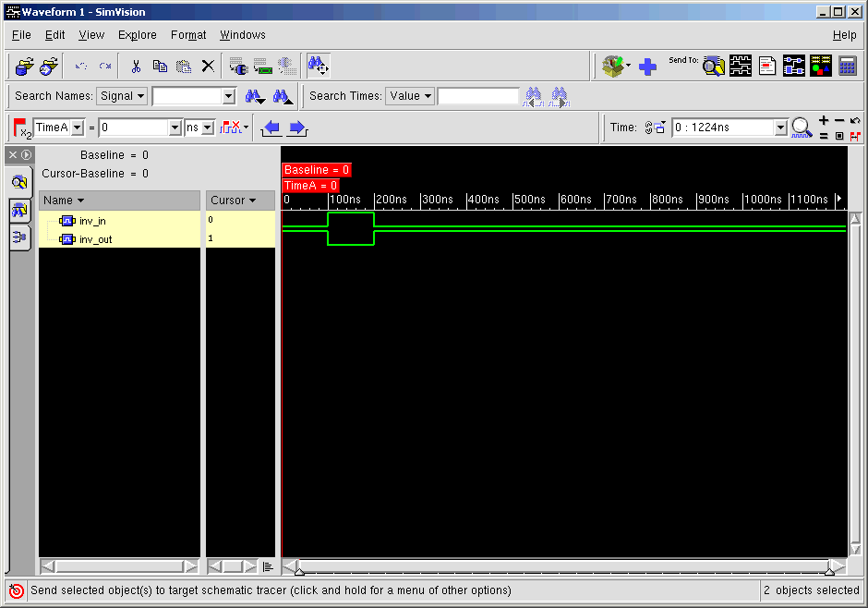
Task: Click sidebar design search magnifier icon
Action: [19, 182]
